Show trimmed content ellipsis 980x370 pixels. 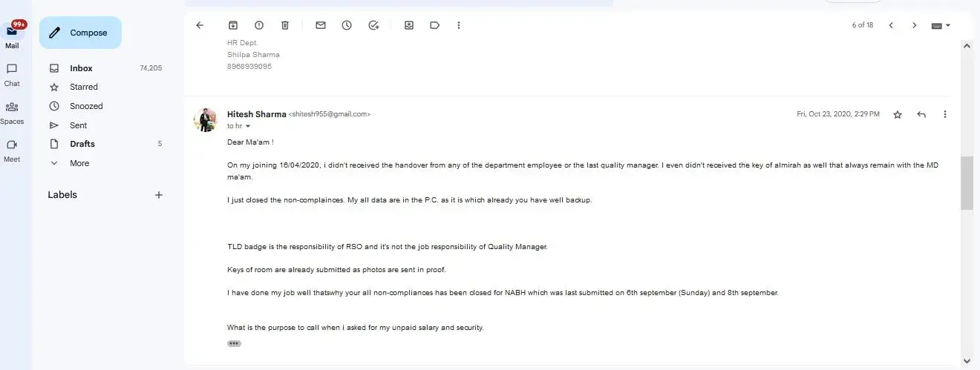coord(234,343)
